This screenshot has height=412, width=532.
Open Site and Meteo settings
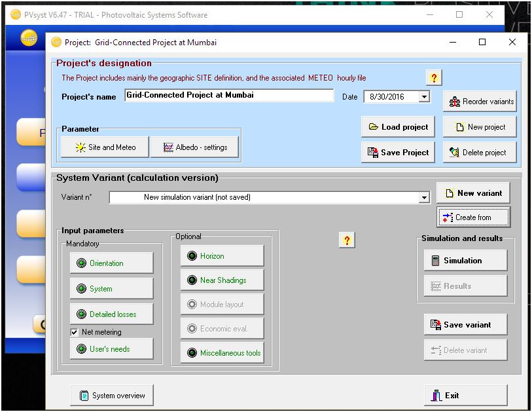pyautogui.click(x=105, y=147)
